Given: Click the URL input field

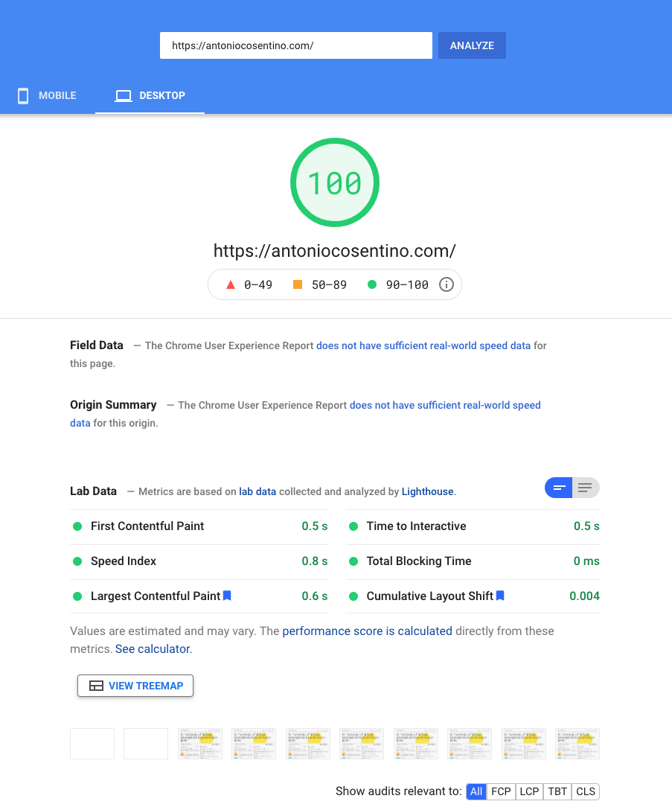Looking at the screenshot, I should point(296,45).
